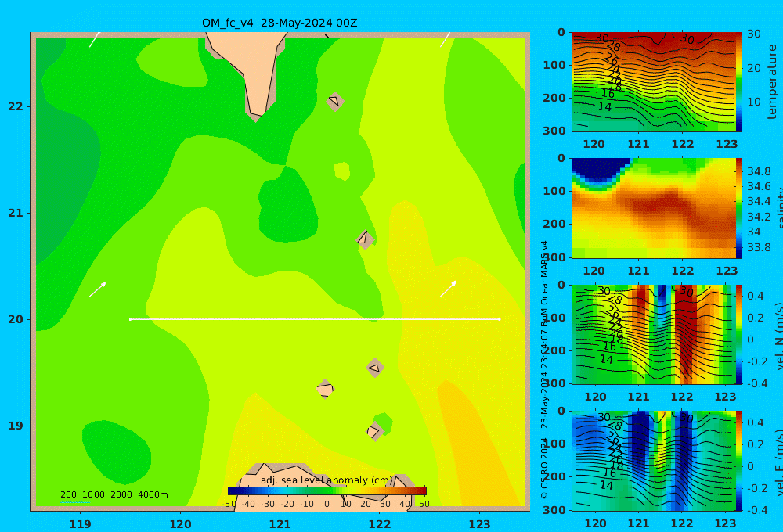Click the vel. N (m/s) colorbar
The image size is (783, 532).
tap(739, 334)
